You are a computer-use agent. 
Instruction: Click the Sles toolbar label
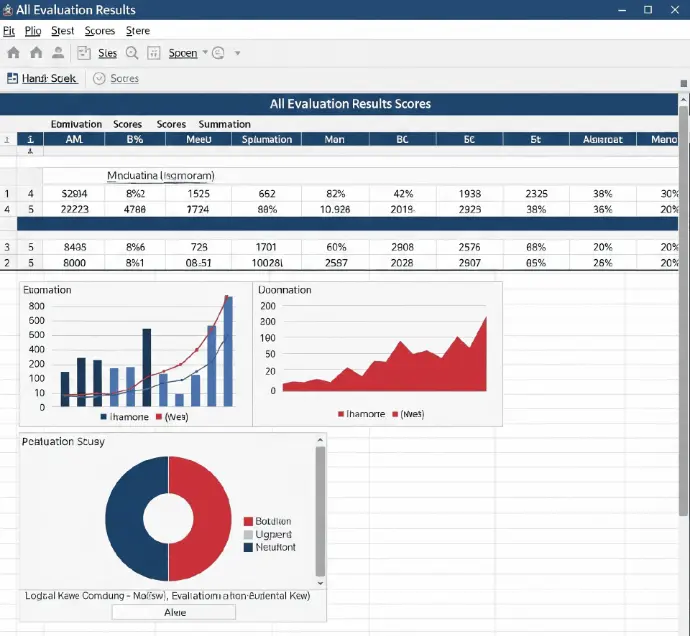[107, 53]
